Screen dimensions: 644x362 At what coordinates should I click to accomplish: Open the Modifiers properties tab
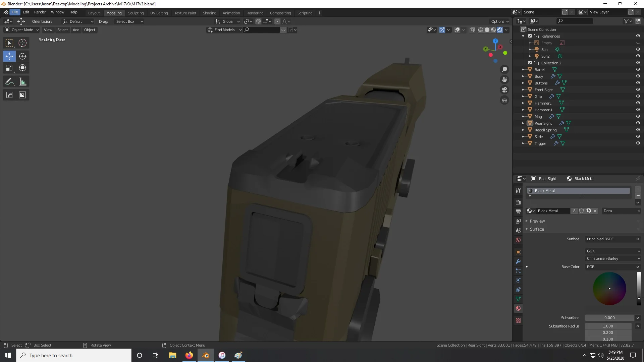click(x=518, y=261)
